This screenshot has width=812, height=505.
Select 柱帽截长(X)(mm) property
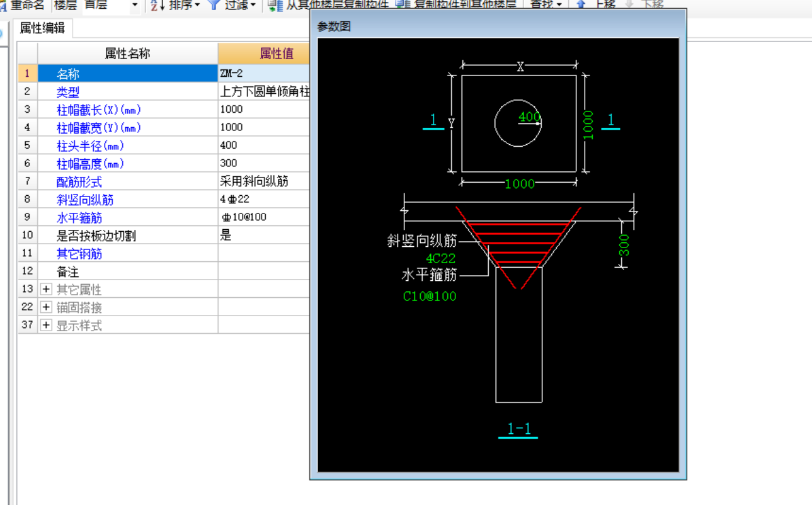click(x=127, y=110)
